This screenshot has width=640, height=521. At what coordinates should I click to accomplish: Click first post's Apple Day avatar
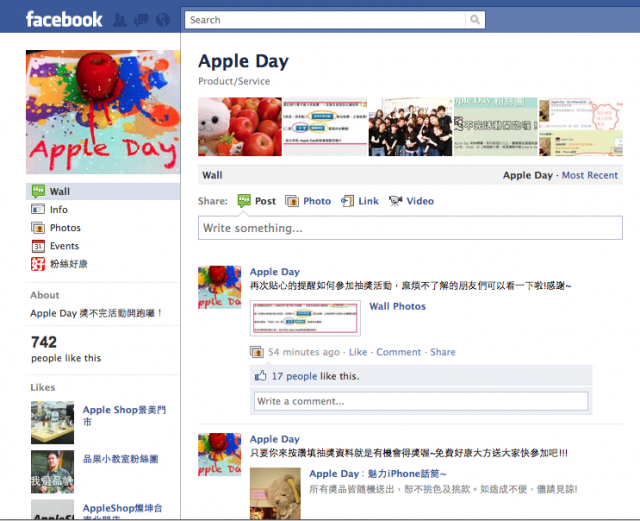pyautogui.click(x=220, y=287)
